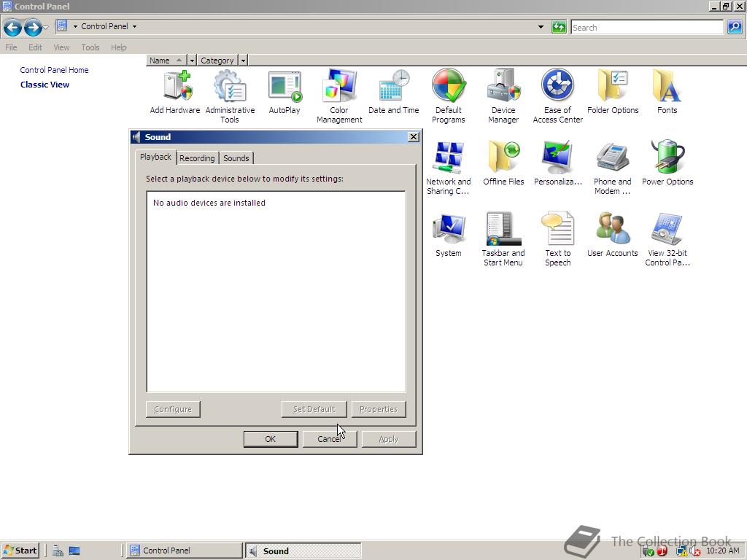Screen dimensions: 747x560
Task: Expand the recent pages arrow beside Forward
Action: pos(46,28)
